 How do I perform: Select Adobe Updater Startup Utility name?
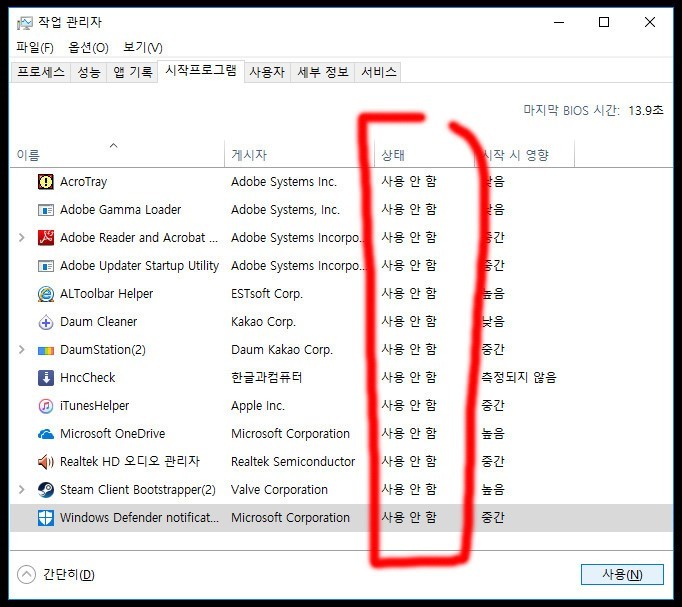click(x=139, y=266)
